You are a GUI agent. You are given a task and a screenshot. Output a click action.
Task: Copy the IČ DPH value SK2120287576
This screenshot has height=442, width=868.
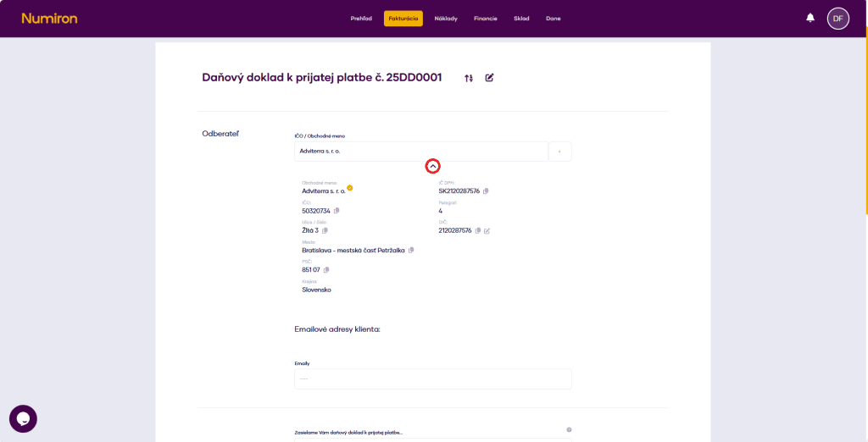click(x=486, y=191)
